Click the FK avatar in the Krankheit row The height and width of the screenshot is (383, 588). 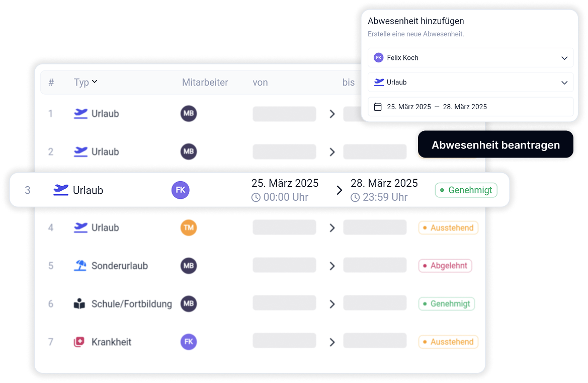pos(189,342)
